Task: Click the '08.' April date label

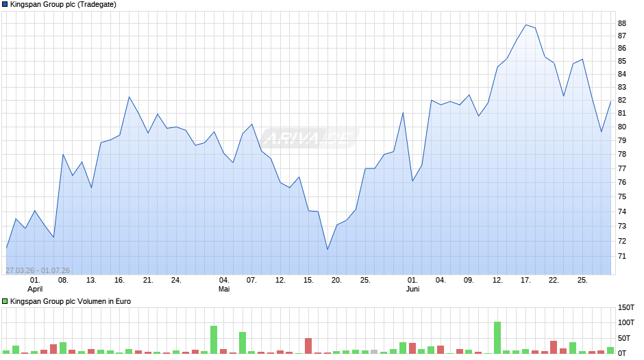Action: 63,281
